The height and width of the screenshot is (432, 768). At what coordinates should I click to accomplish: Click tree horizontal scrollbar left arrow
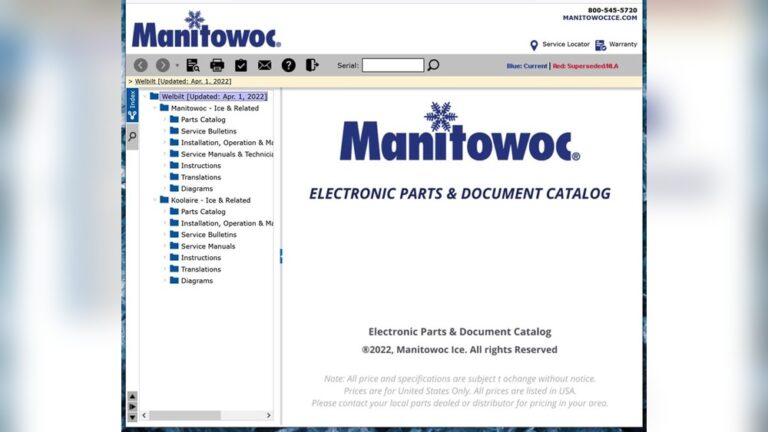click(x=144, y=415)
